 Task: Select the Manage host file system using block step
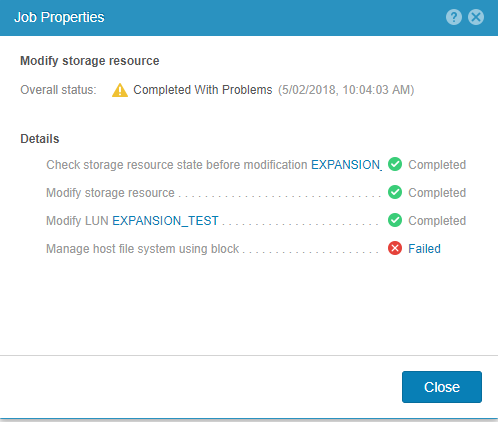point(142,249)
